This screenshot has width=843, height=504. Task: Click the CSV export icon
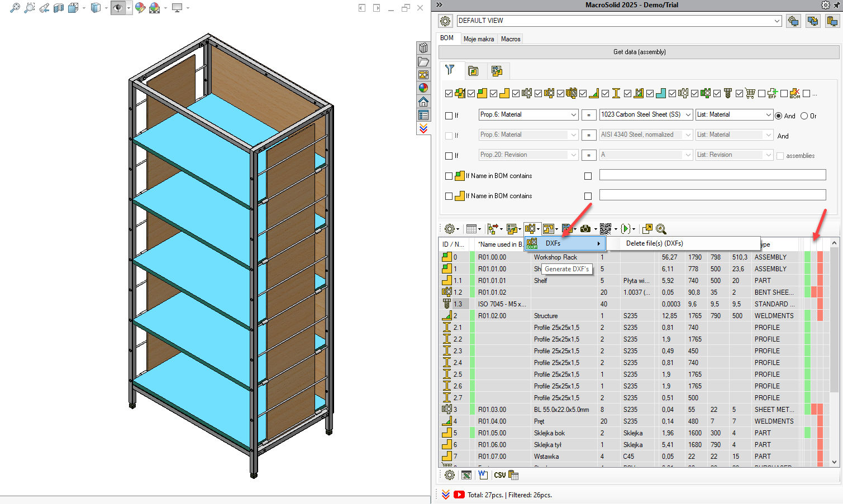point(500,475)
